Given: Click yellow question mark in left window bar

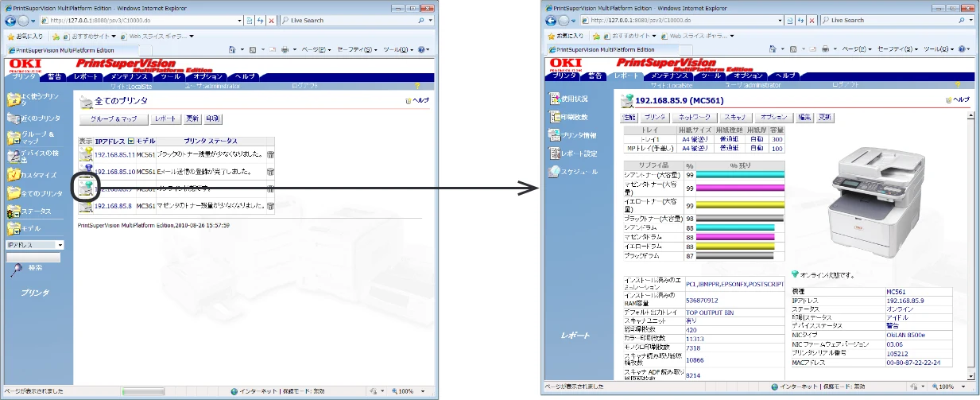Looking at the screenshot, I should [416, 85].
